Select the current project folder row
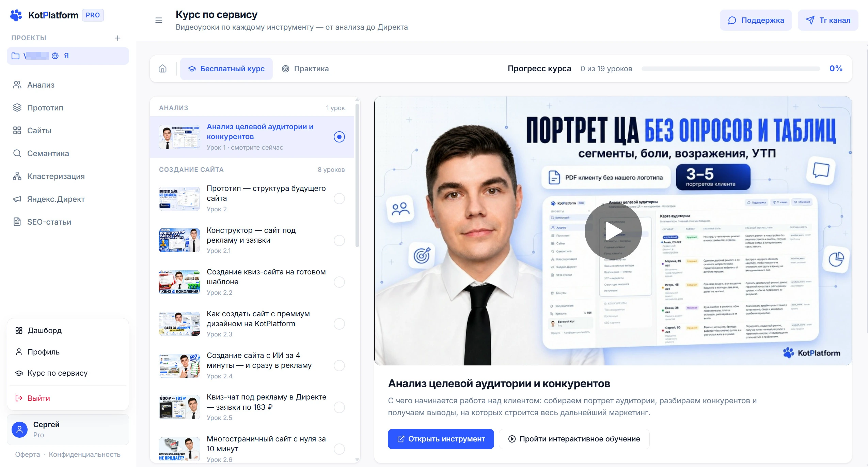Screen dimensions: 868x467 (68, 56)
